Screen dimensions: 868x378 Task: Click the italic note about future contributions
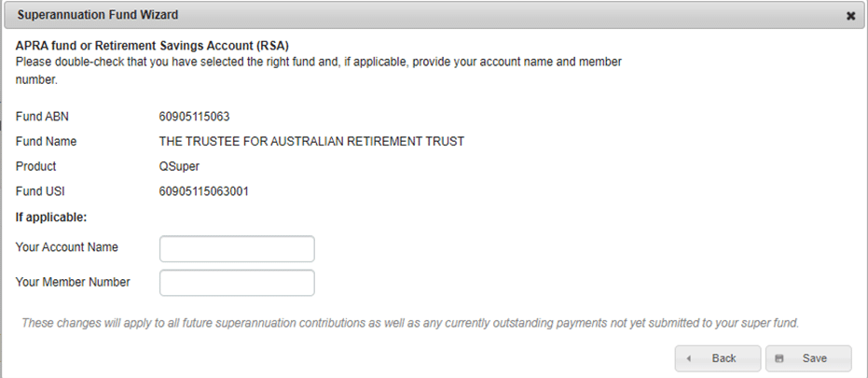click(x=410, y=323)
